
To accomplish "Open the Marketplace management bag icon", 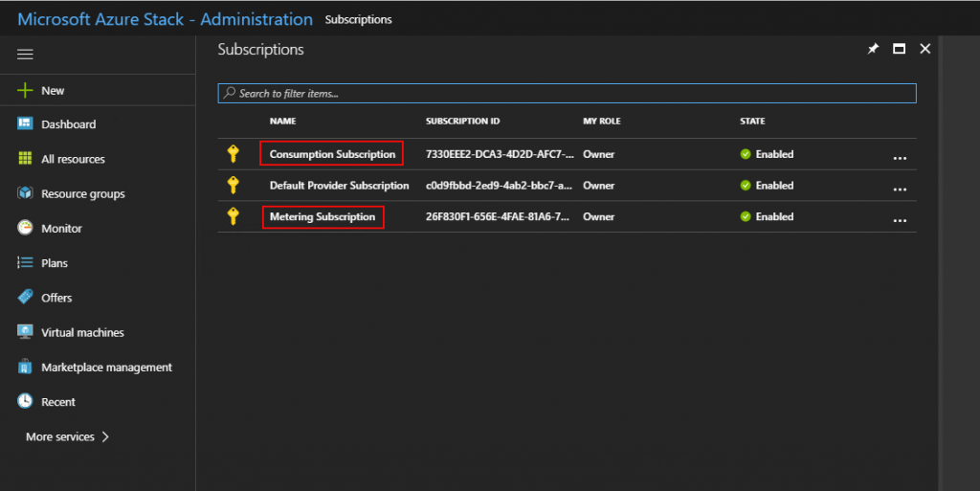I will [25, 367].
